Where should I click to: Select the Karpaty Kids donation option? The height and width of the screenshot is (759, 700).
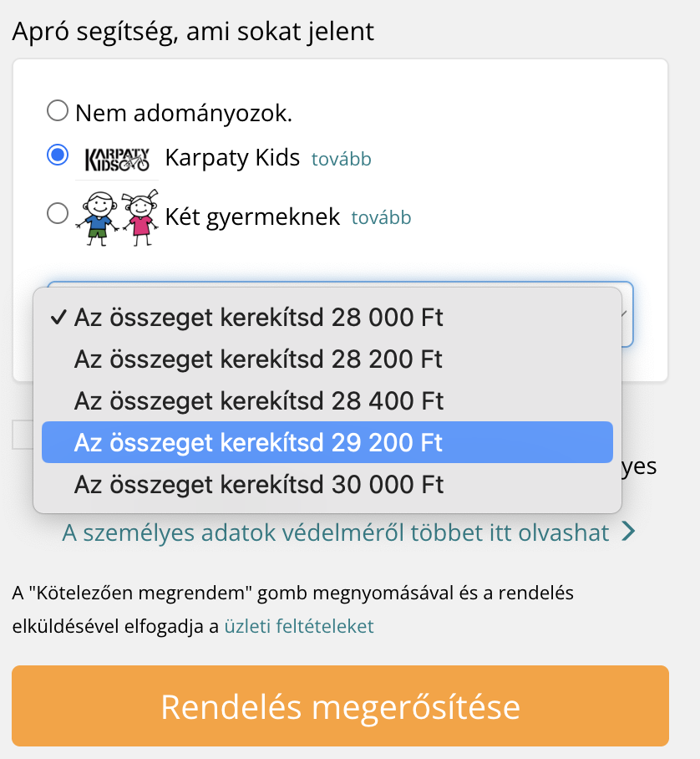[57, 155]
